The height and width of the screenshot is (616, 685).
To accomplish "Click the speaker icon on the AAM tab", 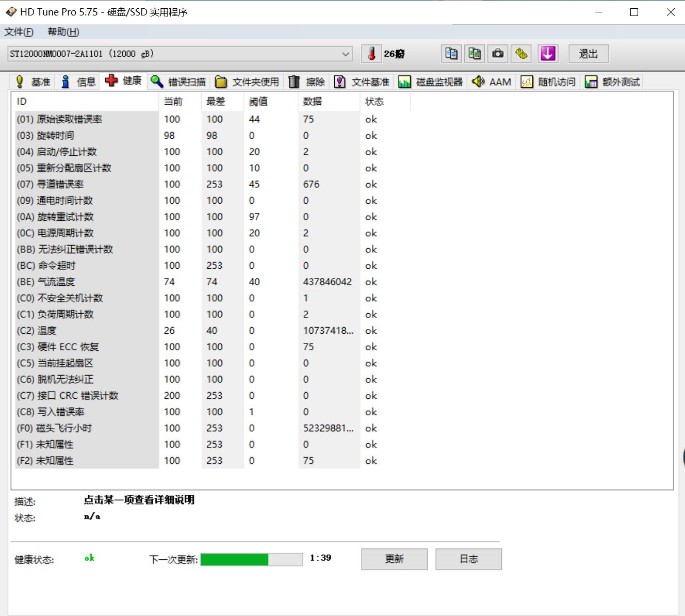I will [478, 82].
